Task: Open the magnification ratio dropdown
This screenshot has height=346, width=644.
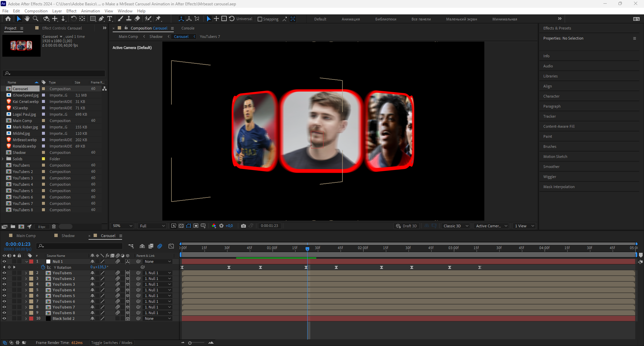Action: pos(121,226)
